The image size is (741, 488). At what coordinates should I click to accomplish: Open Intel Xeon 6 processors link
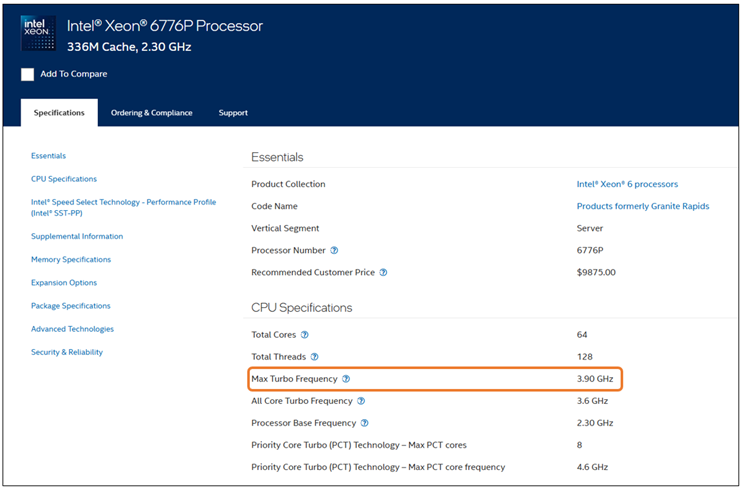coord(627,184)
